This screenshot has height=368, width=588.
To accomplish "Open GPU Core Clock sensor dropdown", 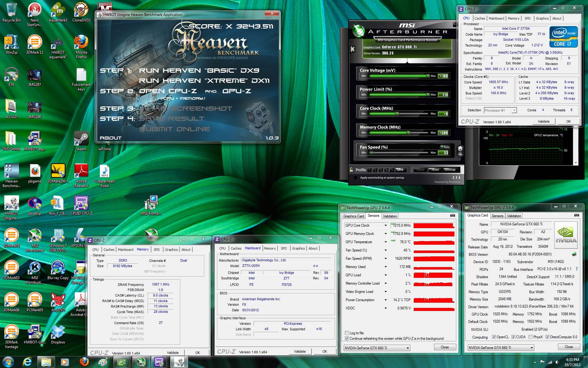I will point(386,225).
